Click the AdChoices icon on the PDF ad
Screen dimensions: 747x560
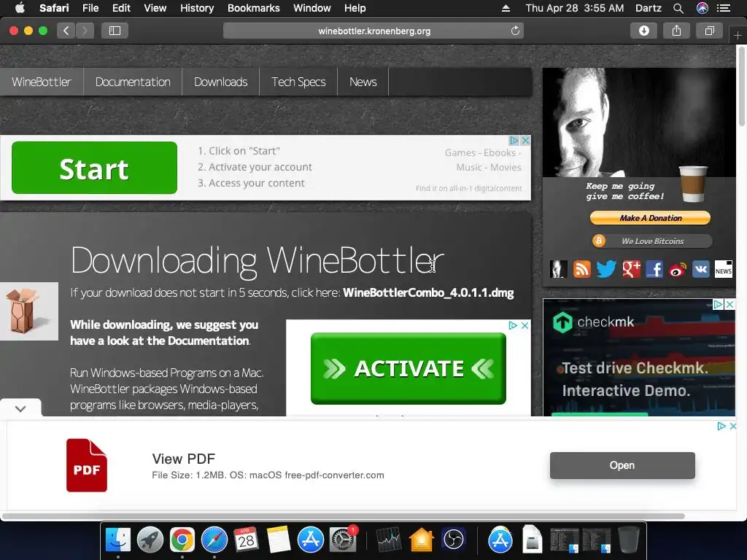pyautogui.click(x=721, y=426)
